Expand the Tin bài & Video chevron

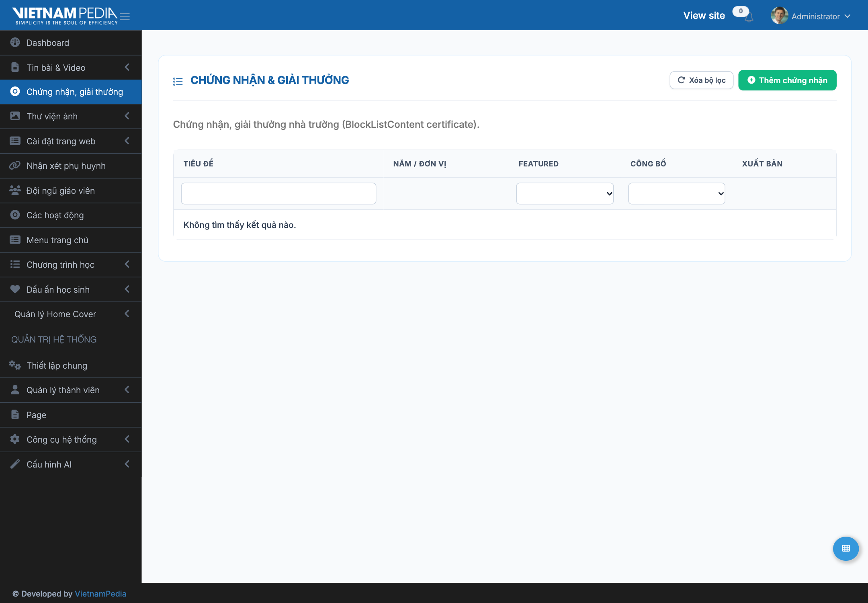click(x=127, y=67)
